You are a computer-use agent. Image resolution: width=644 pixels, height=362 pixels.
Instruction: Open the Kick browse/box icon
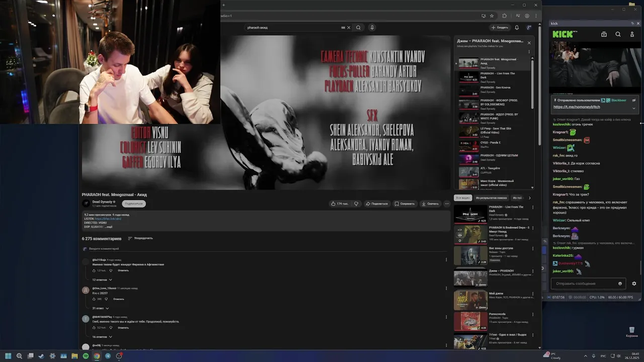coord(604,34)
